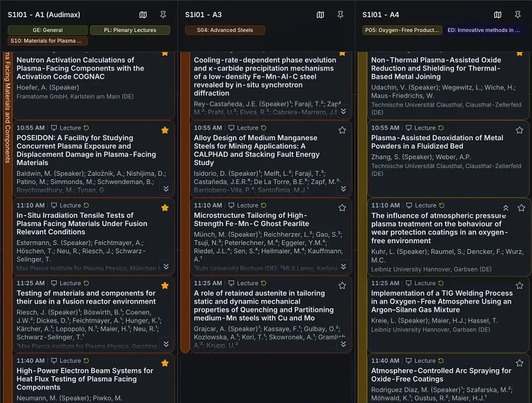The height and width of the screenshot is (403, 532).
Task: Click authors Neumann, M. (Speaker); Piwko, M.
Action: (69, 398)
